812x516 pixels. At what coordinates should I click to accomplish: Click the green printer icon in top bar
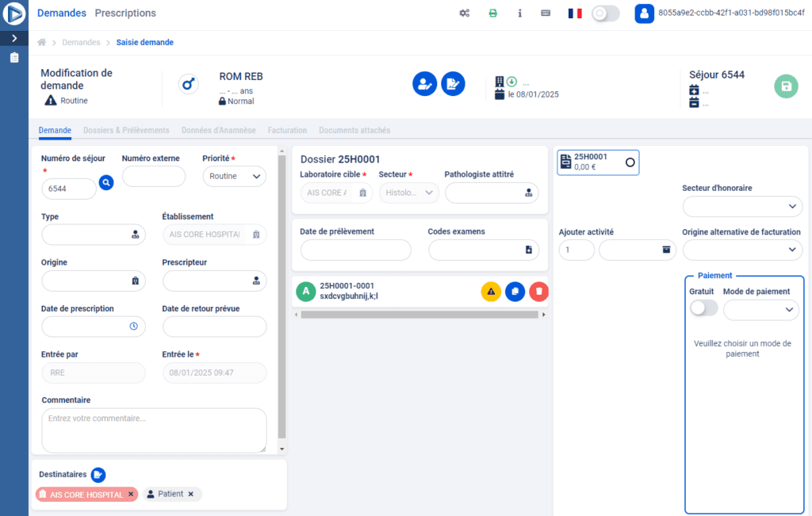pos(492,13)
